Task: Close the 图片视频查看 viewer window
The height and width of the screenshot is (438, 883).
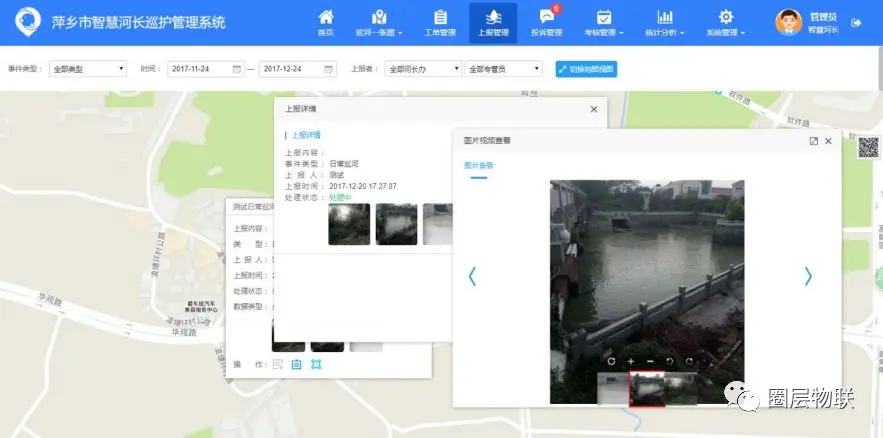Action: point(828,141)
